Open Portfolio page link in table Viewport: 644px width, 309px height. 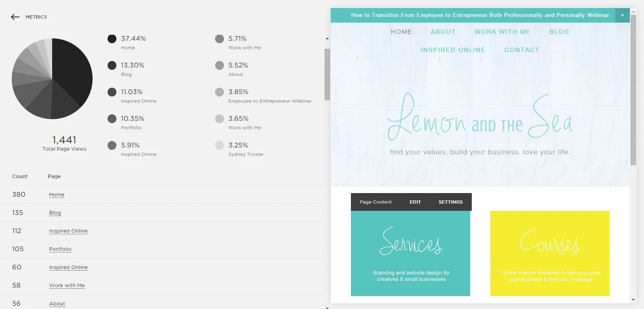(x=60, y=249)
